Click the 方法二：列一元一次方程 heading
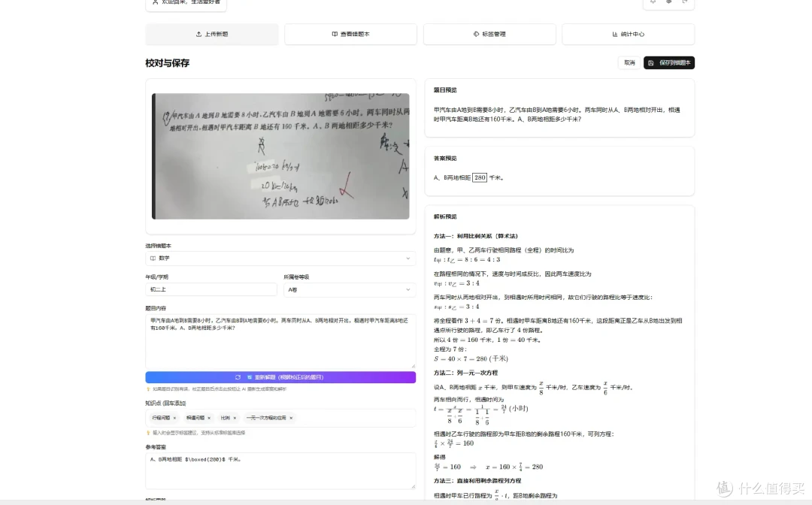The height and width of the screenshot is (505, 812). click(465, 373)
